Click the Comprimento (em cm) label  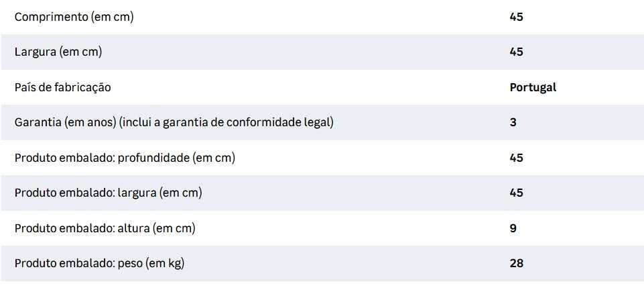point(74,17)
